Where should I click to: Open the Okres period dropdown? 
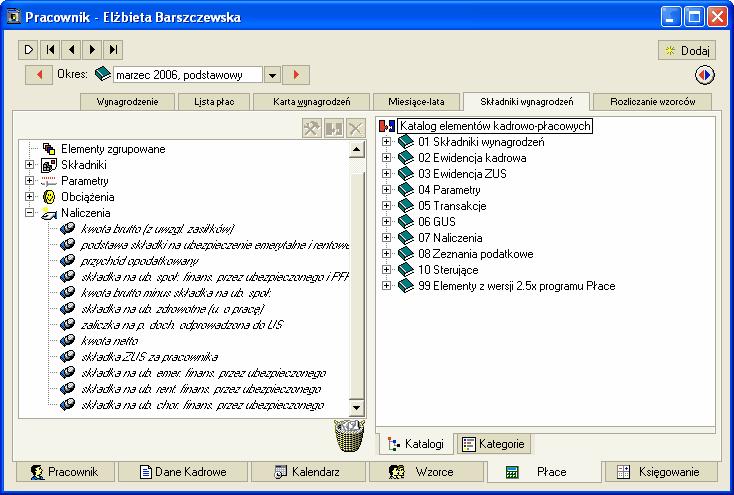272,75
